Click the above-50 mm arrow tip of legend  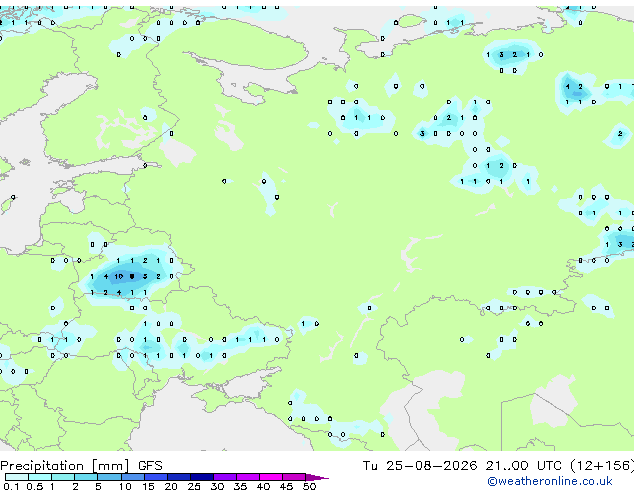click(317, 478)
